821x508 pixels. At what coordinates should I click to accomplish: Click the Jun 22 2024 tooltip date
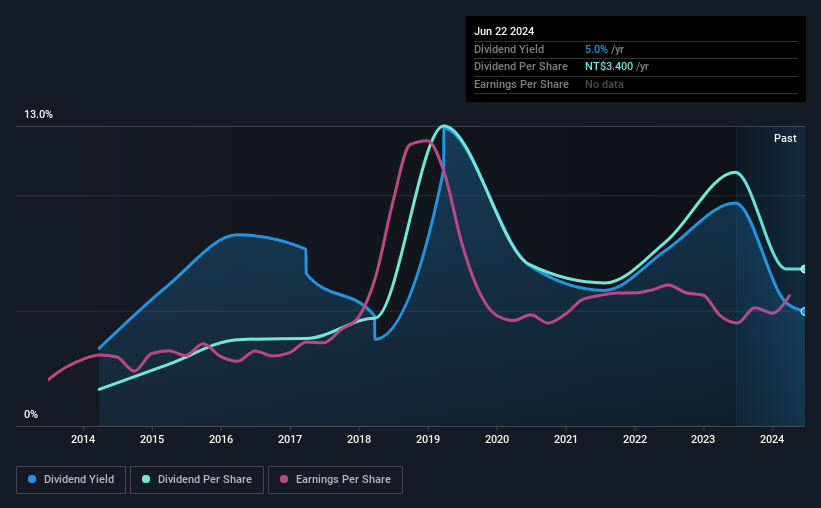pyautogui.click(x=504, y=31)
